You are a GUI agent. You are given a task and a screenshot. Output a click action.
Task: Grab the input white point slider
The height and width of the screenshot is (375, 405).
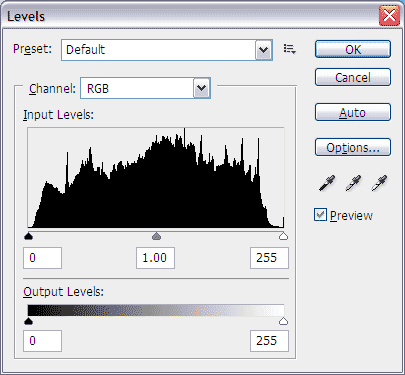283,236
